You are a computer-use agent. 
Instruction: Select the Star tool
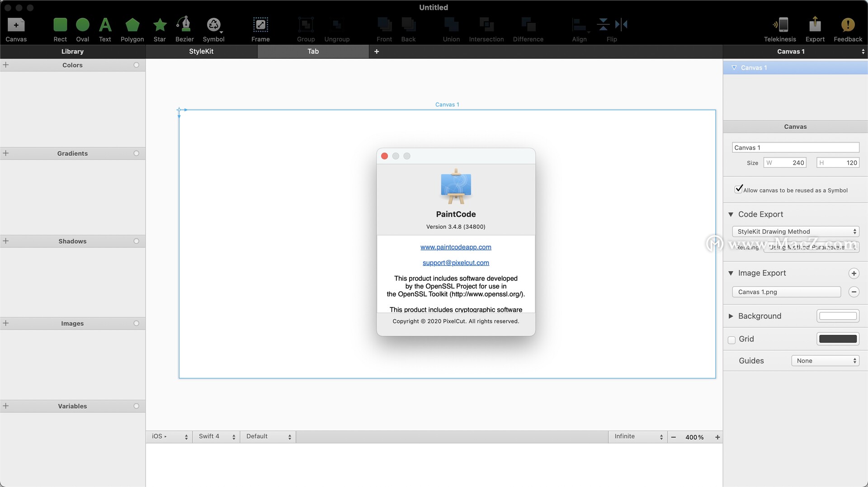pos(160,29)
